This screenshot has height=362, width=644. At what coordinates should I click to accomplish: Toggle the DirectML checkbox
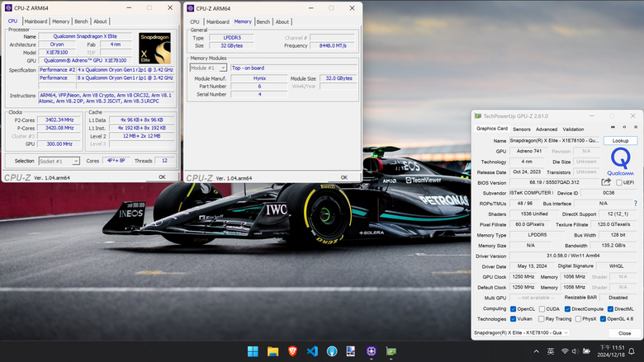tap(610, 308)
